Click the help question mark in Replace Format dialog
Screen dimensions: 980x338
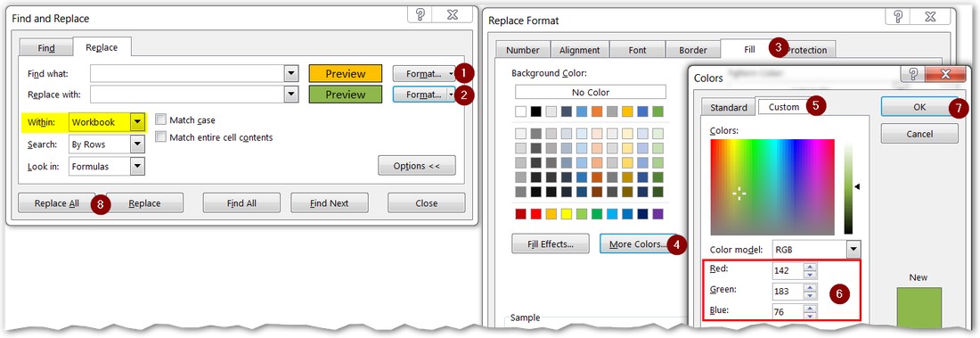point(897,17)
